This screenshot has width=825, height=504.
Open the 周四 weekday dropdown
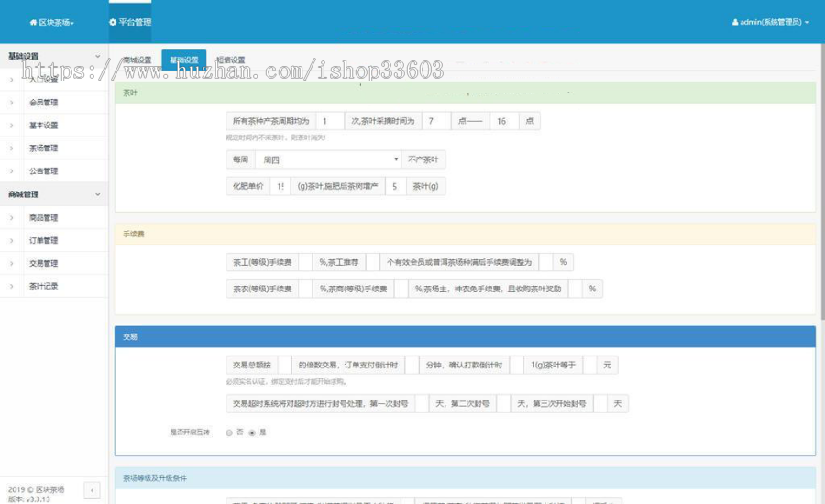(x=328, y=159)
